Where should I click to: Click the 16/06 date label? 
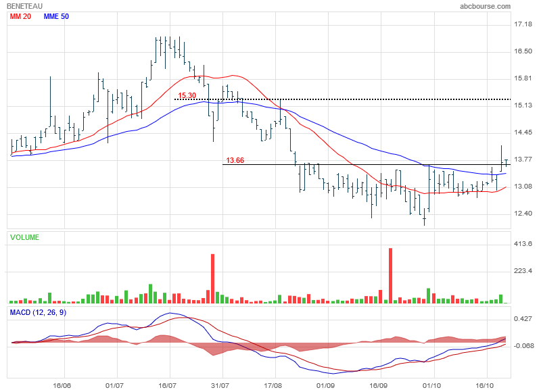pos(62,385)
